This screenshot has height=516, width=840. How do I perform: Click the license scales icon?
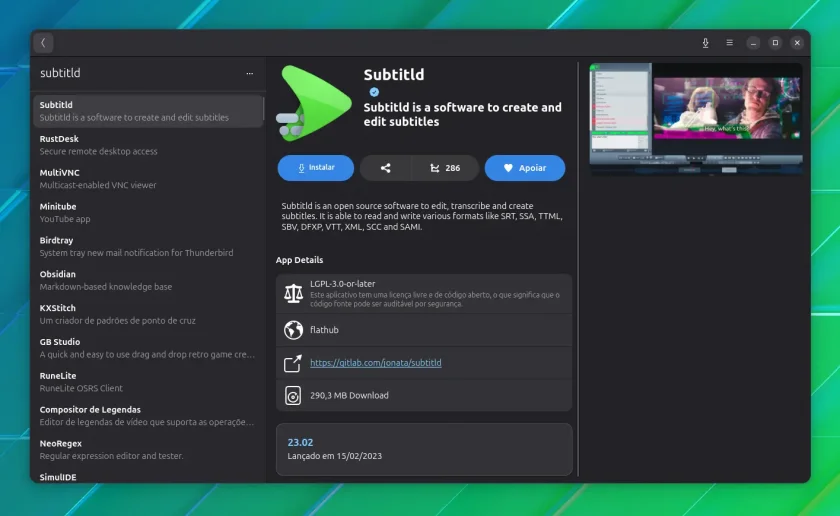coord(293,294)
